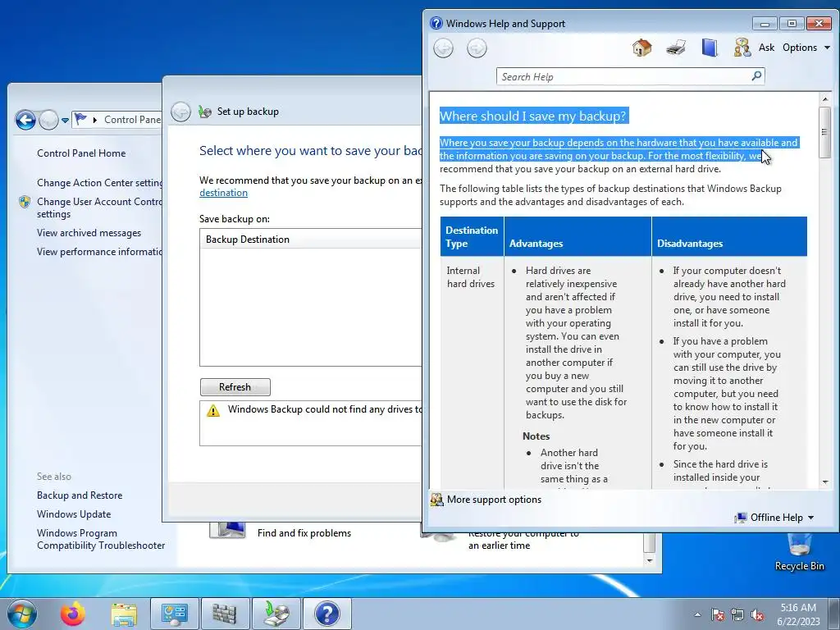
Task: Open Windows Explorer from the taskbar
Action: pyautogui.click(x=124, y=614)
